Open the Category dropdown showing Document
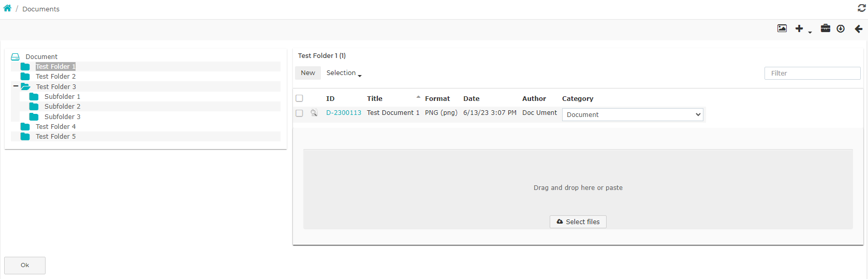 coord(632,114)
